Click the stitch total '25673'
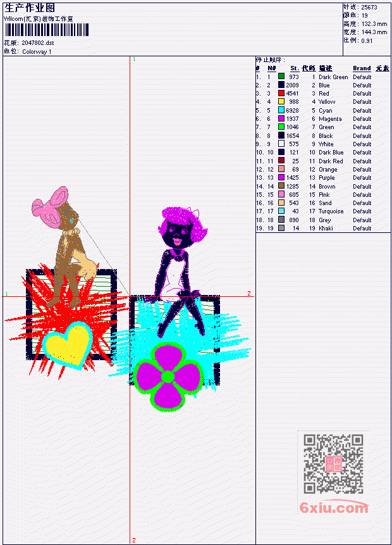The image size is (392, 545). click(369, 7)
